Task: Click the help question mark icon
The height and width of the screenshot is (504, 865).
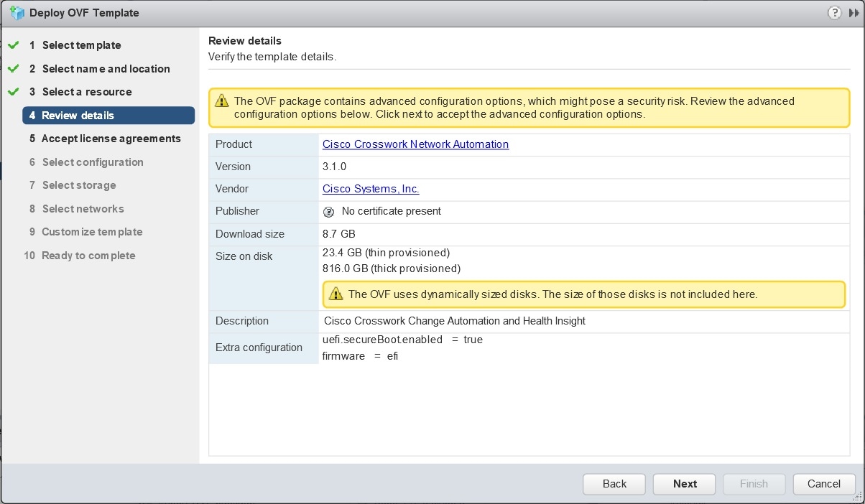Action: (x=834, y=13)
